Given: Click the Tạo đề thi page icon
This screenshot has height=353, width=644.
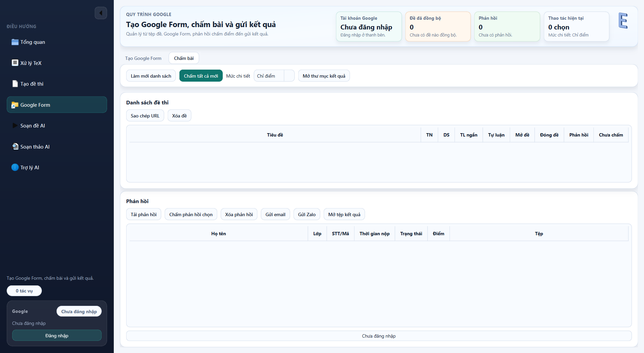Looking at the screenshot, I should click(x=15, y=84).
